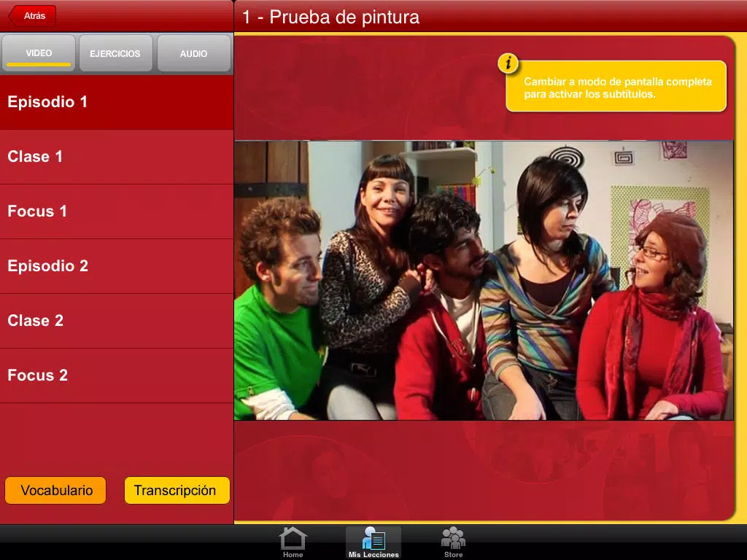Tap the full-screen subtitles hint box
The image size is (747, 560).
[616, 86]
